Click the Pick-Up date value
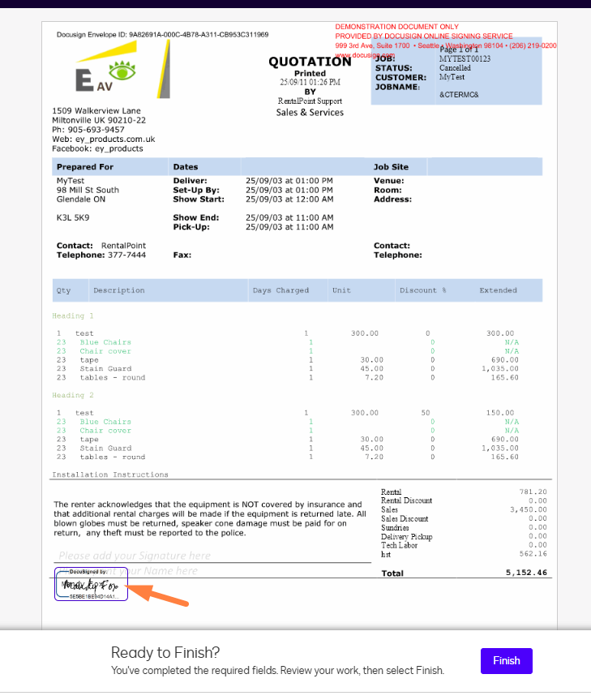This screenshot has width=591, height=700. [x=289, y=227]
